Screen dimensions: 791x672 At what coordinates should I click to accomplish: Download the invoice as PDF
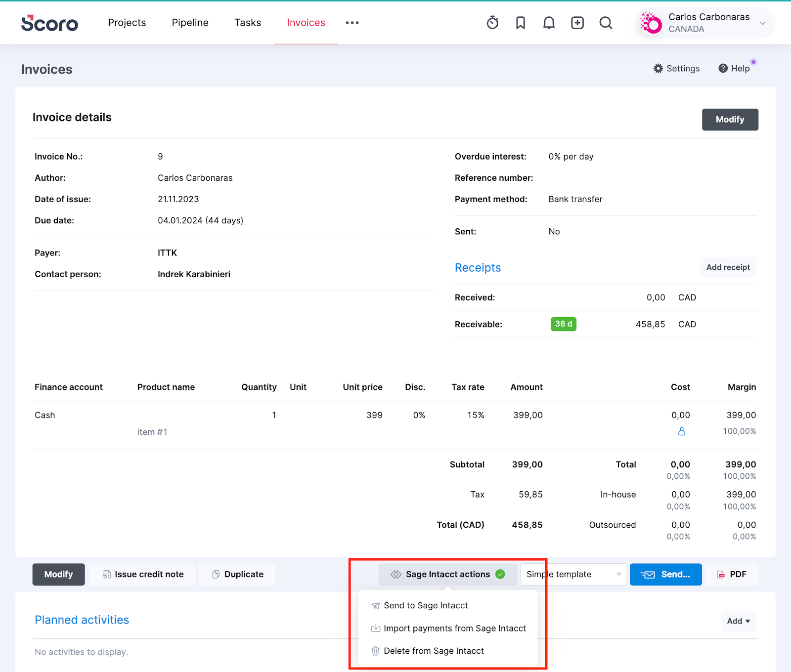coord(732,574)
